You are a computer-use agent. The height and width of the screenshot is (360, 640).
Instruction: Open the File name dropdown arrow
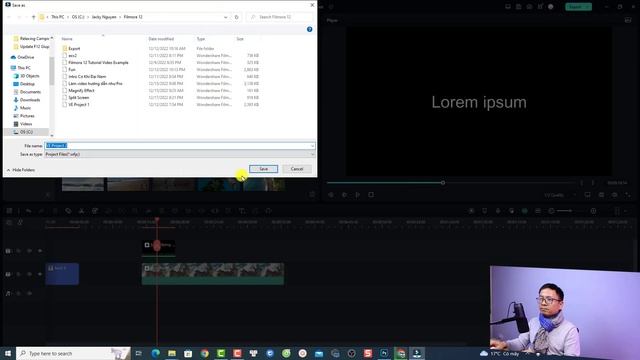[312, 146]
